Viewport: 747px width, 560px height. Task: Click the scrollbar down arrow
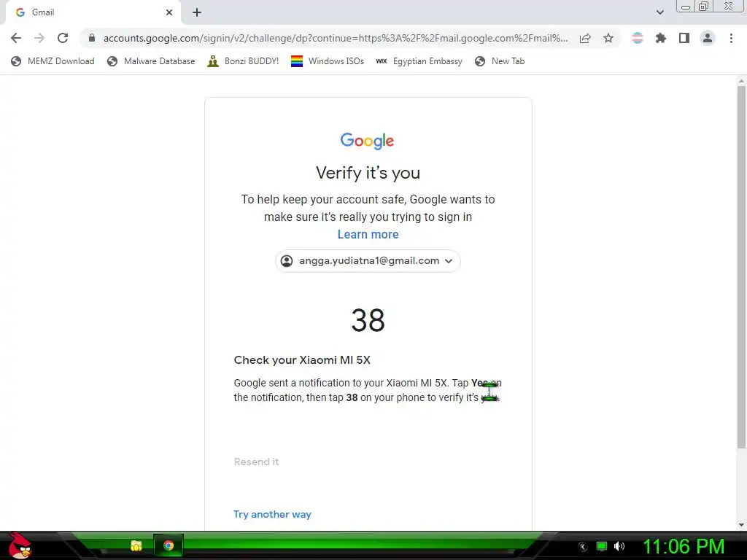[x=741, y=525]
